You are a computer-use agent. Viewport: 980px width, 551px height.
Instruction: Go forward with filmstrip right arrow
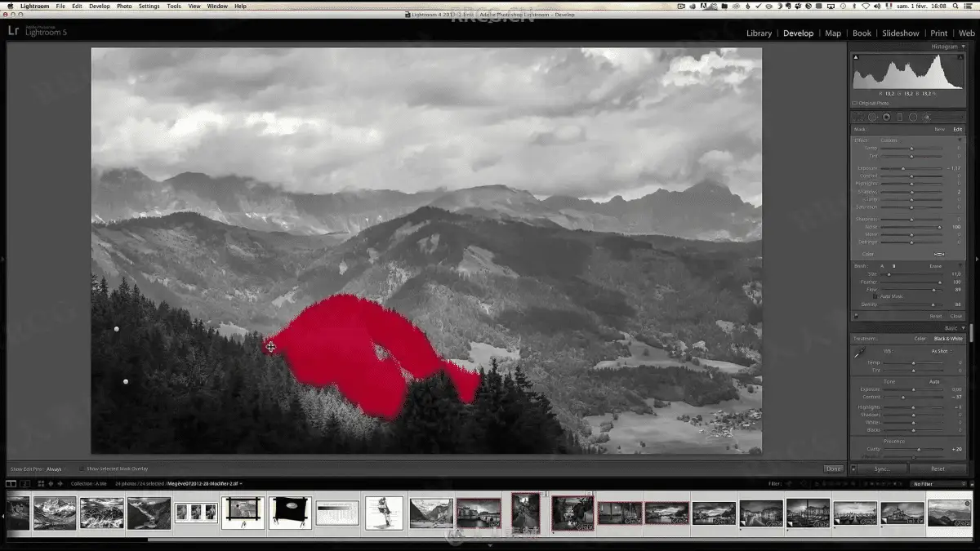coord(60,483)
